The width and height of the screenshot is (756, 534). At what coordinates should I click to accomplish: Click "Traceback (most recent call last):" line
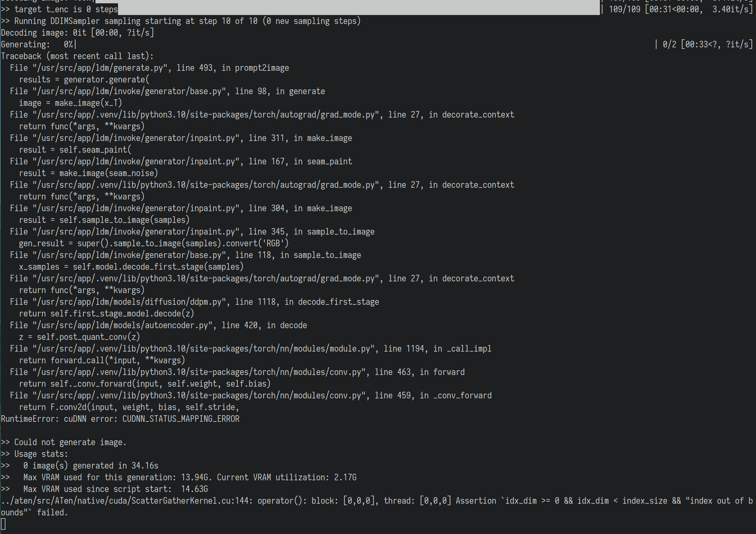(77, 56)
